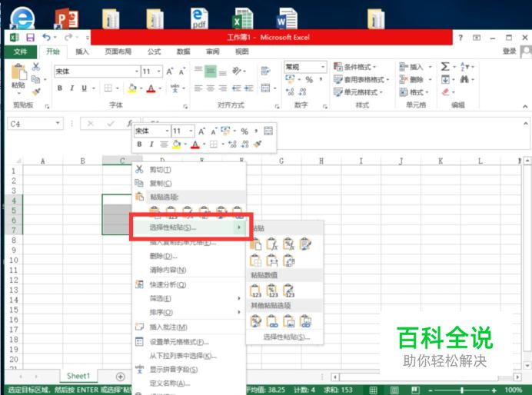Click column G header
Image resolution: width=532 pixels, height=395 pixels.
281,161
